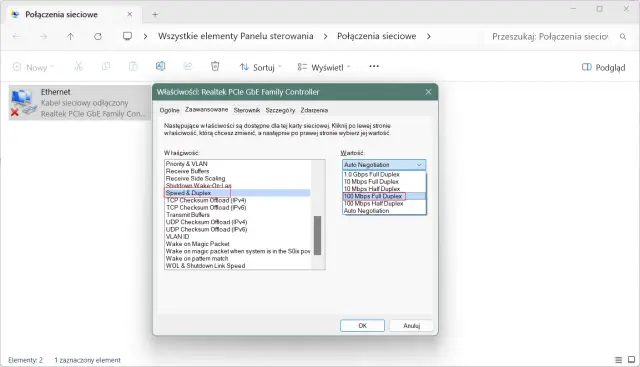Refresh the Połączenia sieciowe view
Viewport: 640px width, 367px height.
point(98,36)
